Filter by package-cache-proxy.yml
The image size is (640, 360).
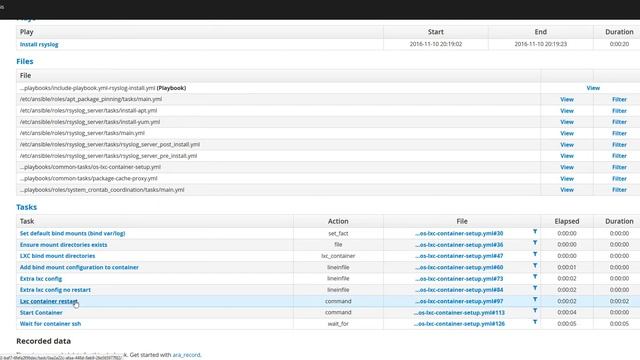[619, 178]
